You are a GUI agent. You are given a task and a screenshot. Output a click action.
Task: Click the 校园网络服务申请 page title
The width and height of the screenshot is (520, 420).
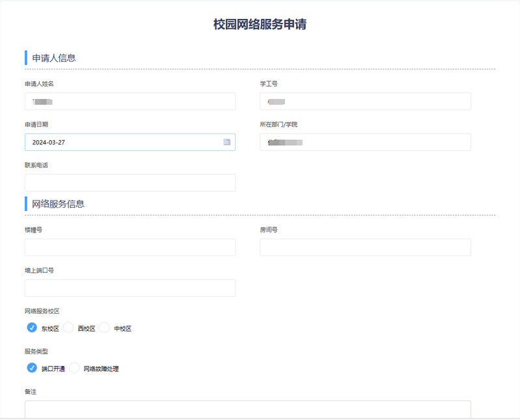260,25
